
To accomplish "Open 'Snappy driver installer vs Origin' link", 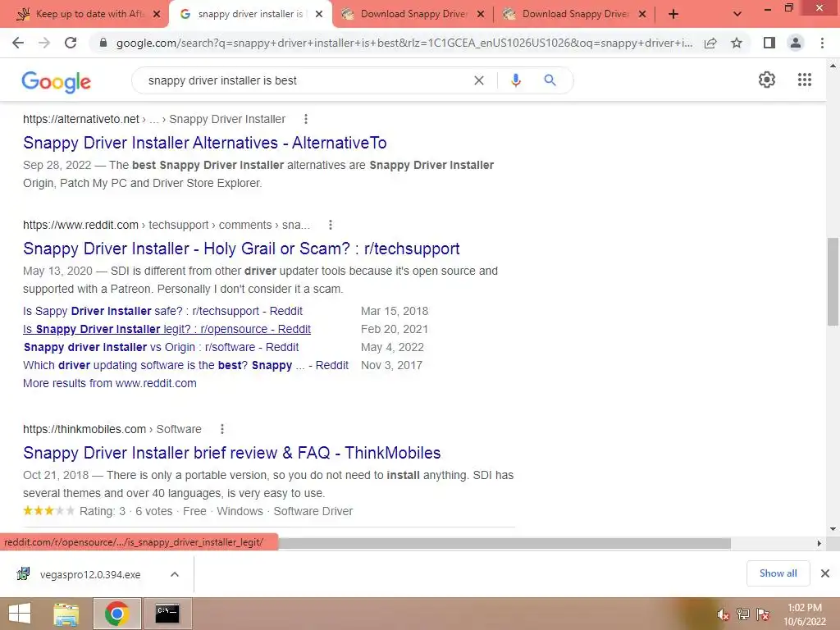I will point(161,347).
